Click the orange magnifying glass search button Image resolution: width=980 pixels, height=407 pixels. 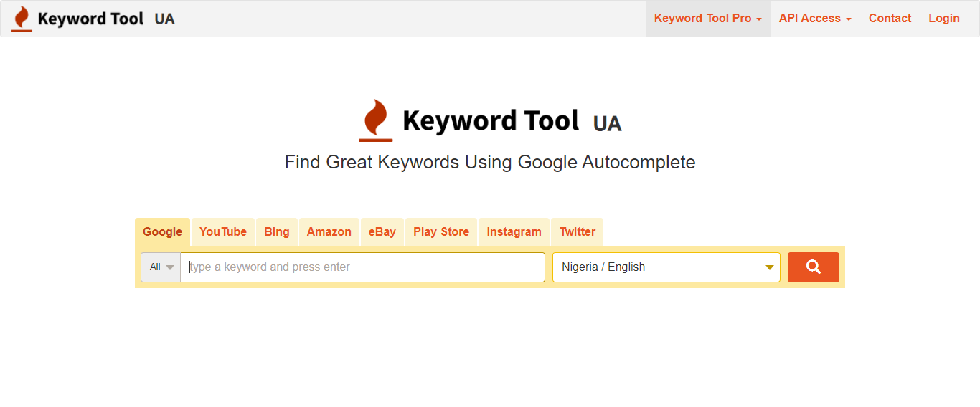(x=813, y=267)
